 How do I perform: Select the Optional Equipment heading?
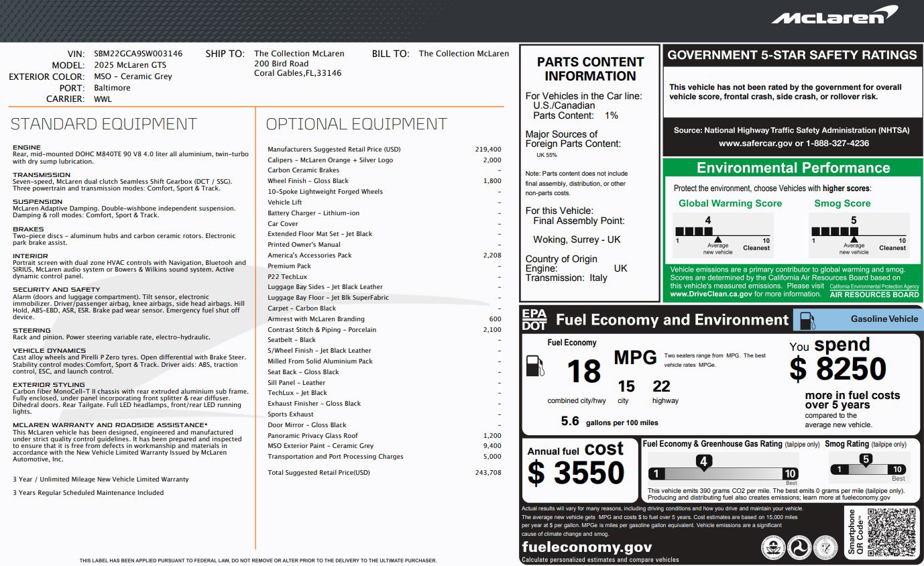click(x=356, y=124)
